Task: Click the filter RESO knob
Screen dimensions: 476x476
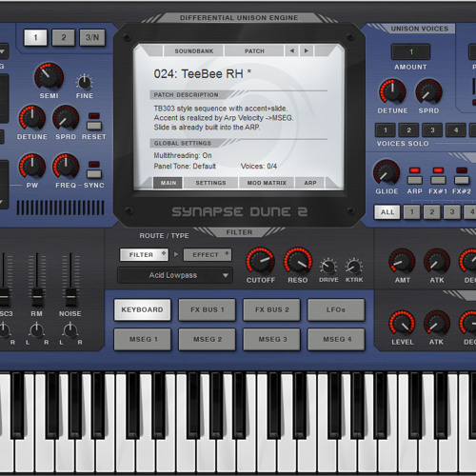Action: click(x=298, y=261)
